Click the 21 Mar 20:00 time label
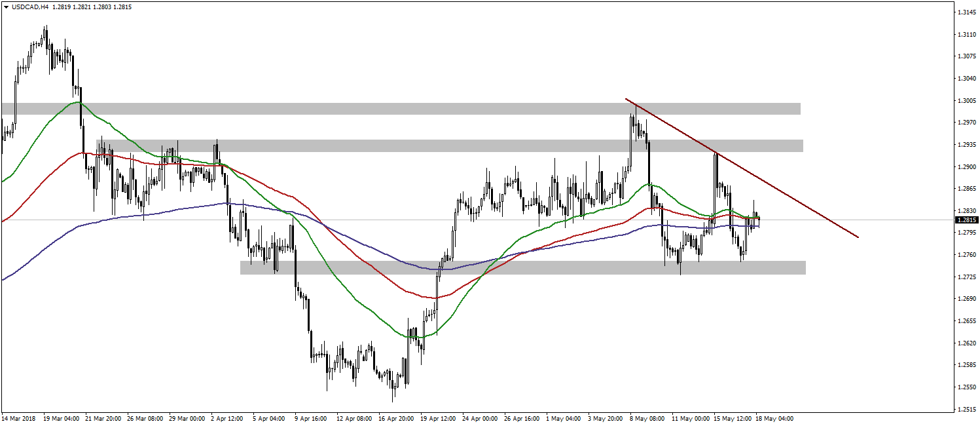980x426 pixels. (x=104, y=417)
